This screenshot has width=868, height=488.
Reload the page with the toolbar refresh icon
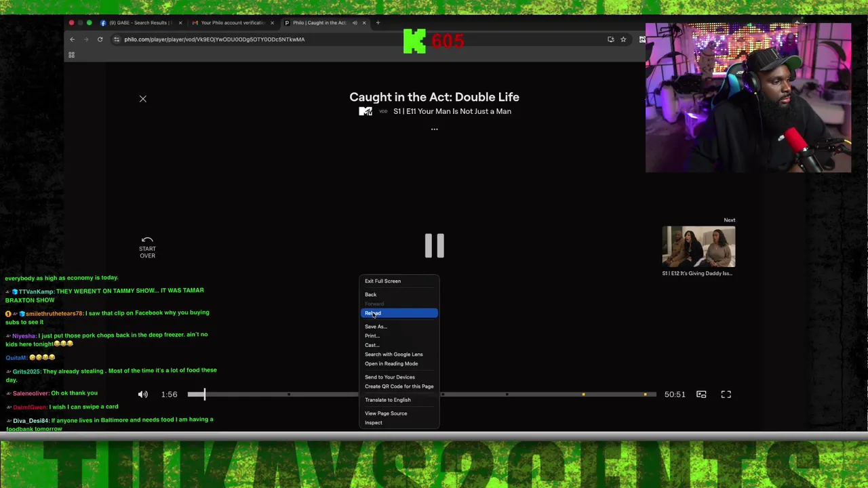pos(100,39)
